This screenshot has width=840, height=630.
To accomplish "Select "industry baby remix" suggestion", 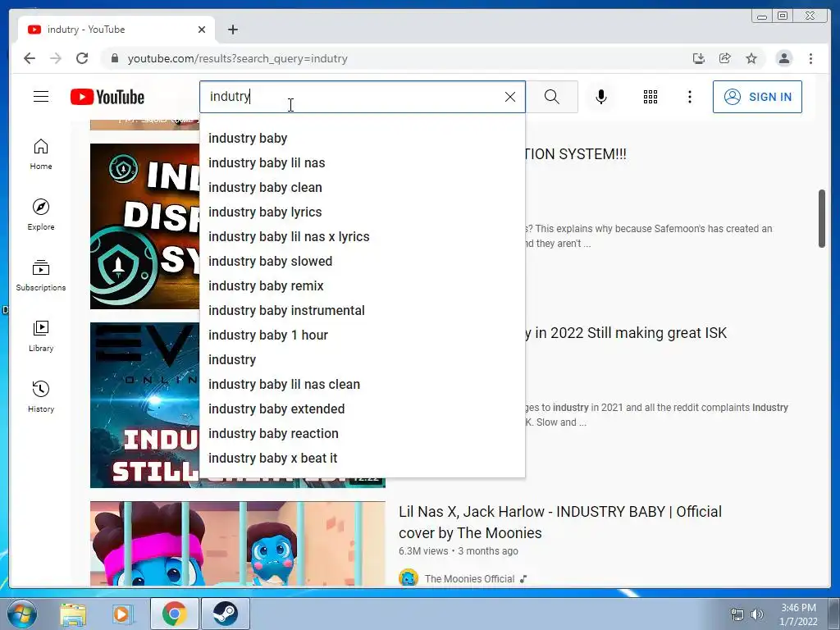I will pos(362,286).
